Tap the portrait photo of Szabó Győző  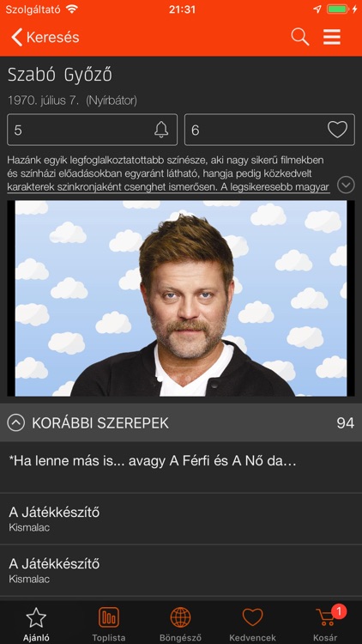tap(181, 298)
